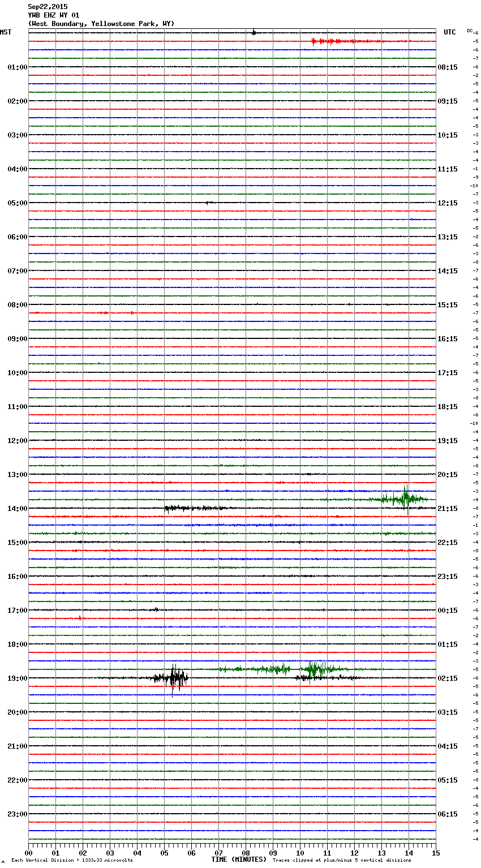Click the 11:15 UTC time label
481x868 pixels.
[x=448, y=169]
